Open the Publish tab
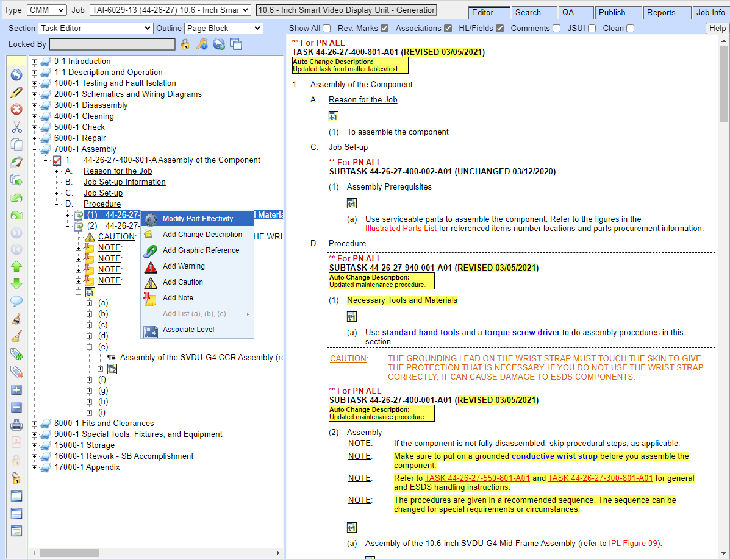730x560 pixels. coord(618,13)
